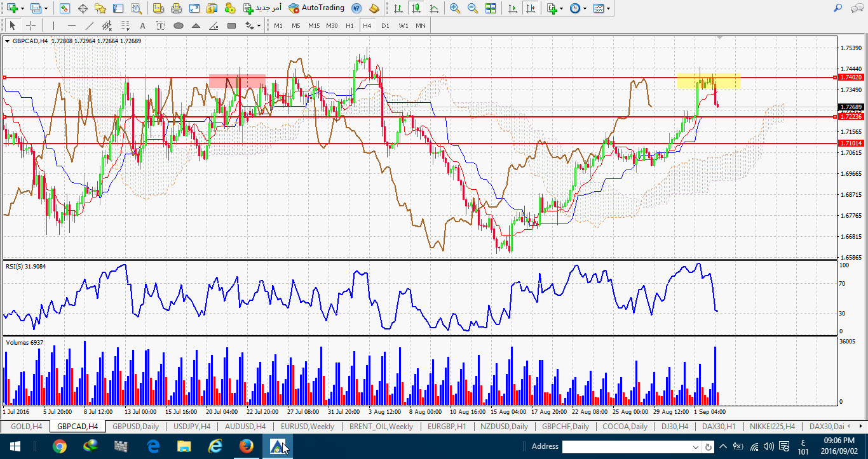Expand the arrows objects dropdown

pyautogui.click(x=259, y=26)
